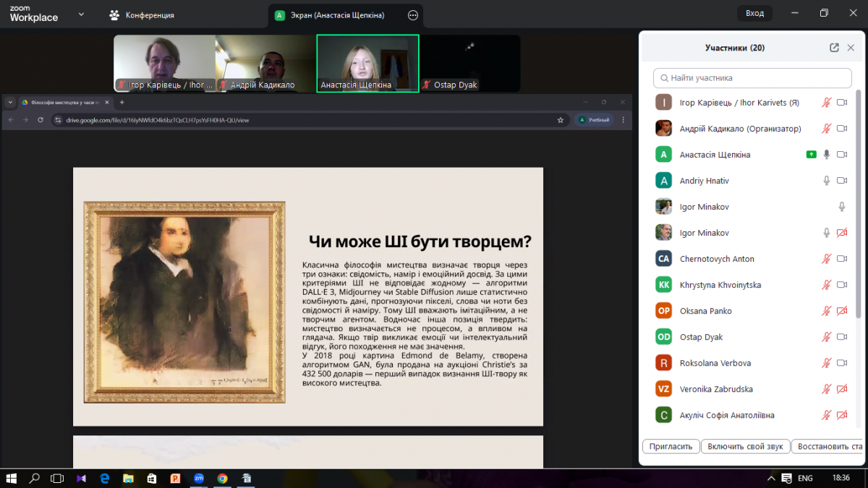Pop out the participants panel
868x488 pixels.
pyautogui.click(x=834, y=48)
